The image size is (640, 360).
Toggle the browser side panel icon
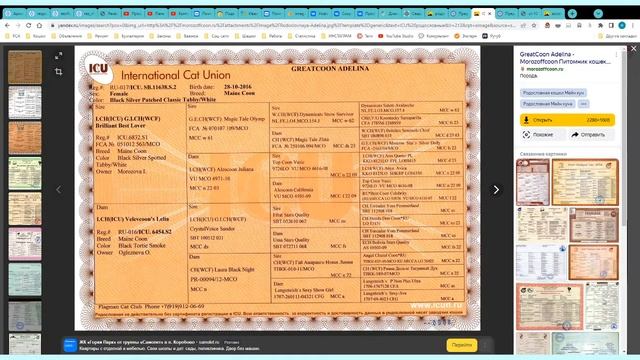[x=611, y=25]
